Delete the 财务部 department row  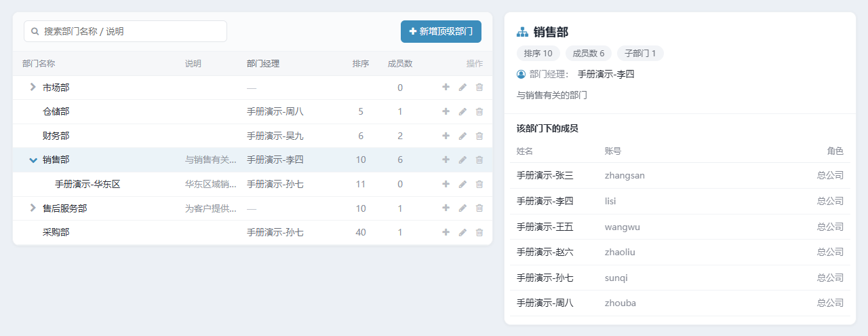point(479,136)
